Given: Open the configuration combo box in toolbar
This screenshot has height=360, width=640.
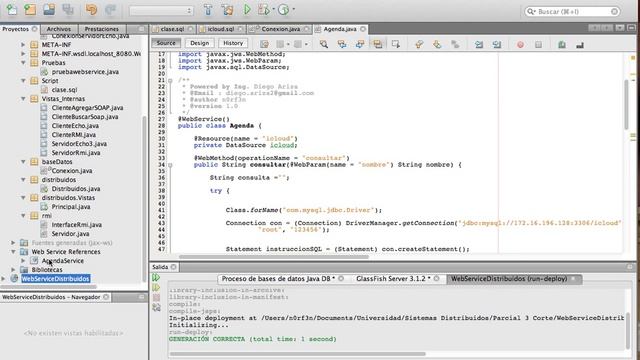Looking at the screenshot, I should [161, 11].
